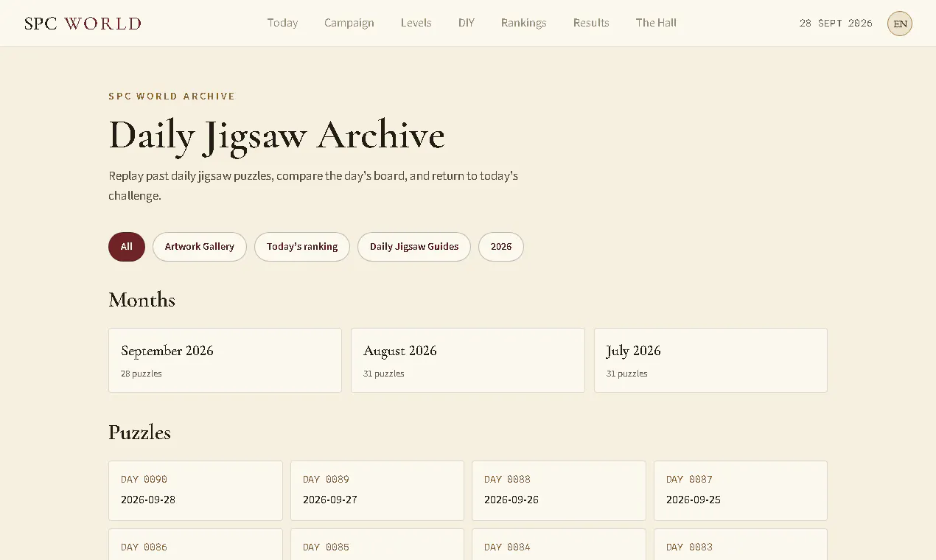Open the Rankings page
Viewport: 936px width, 560px height.
(x=524, y=23)
